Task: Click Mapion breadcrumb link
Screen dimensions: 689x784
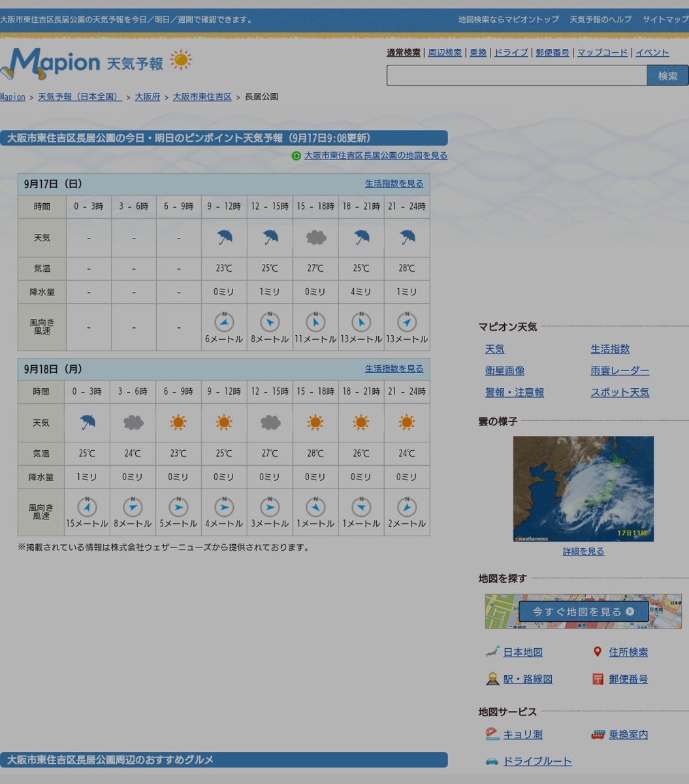Action: pos(12,97)
